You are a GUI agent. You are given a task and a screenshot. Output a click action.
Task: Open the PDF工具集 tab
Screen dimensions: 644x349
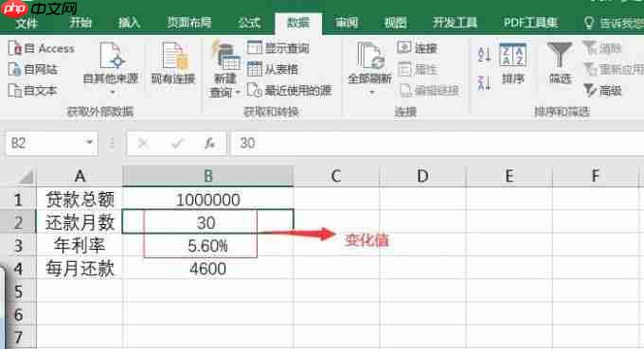point(531,23)
